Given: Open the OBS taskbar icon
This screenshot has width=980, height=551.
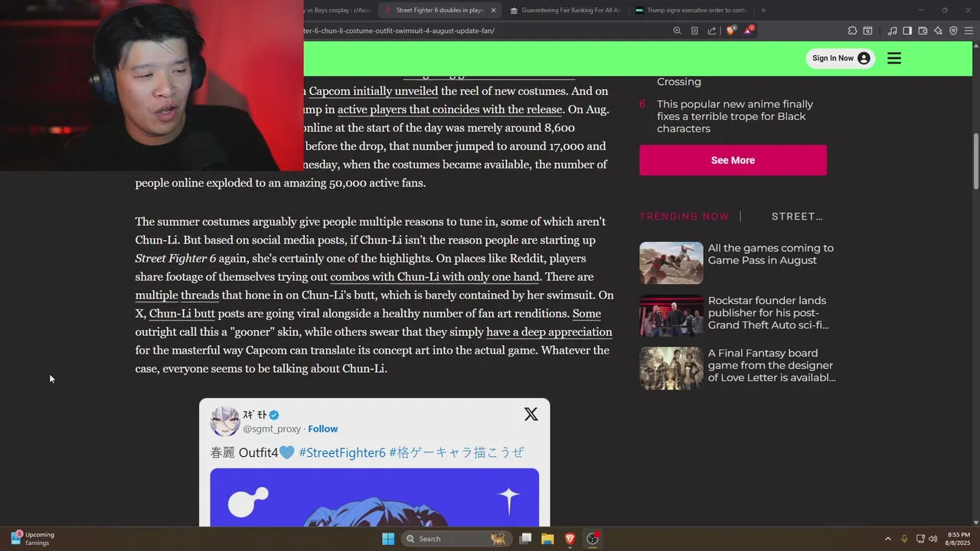Looking at the screenshot, I should (593, 539).
